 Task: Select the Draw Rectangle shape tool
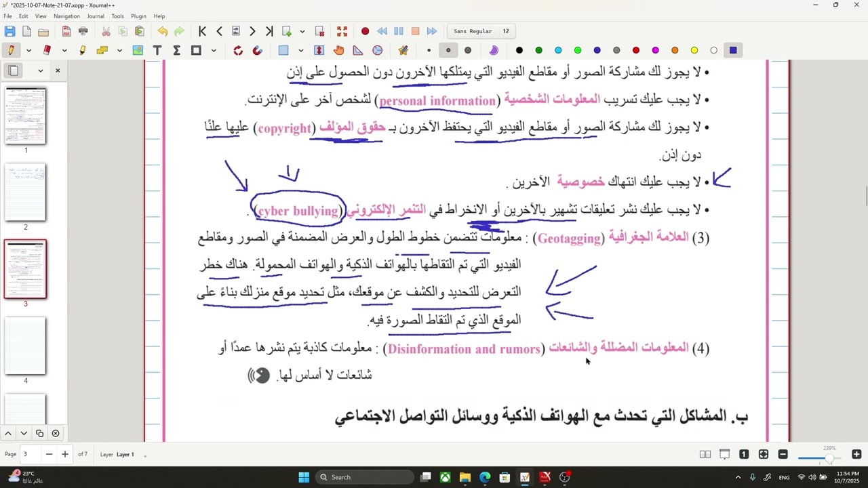[x=196, y=50]
